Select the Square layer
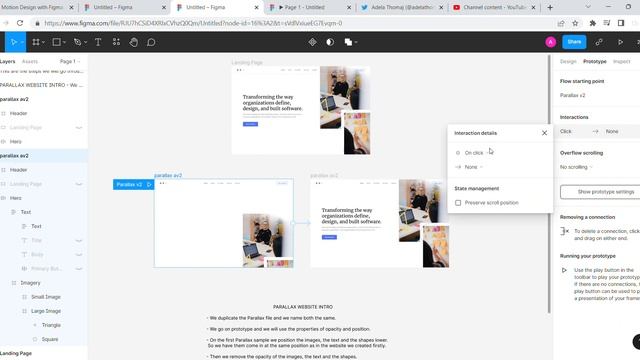The height and width of the screenshot is (360, 640). click(x=50, y=339)
